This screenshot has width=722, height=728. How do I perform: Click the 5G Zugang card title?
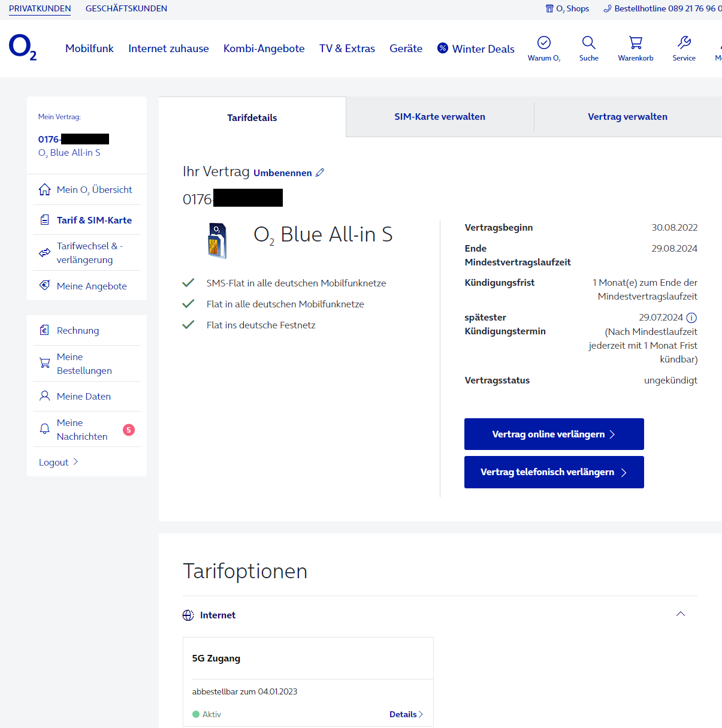pos(216,658)
